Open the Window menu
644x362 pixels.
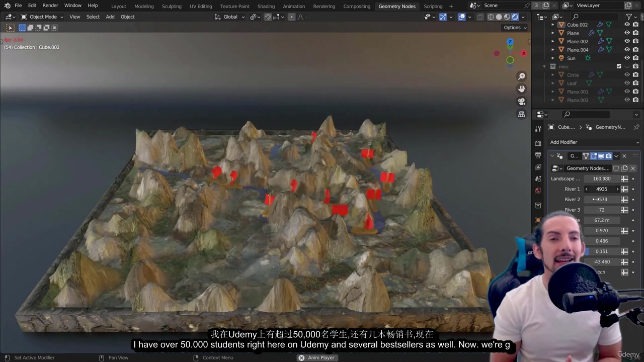[x=73, y=6]
